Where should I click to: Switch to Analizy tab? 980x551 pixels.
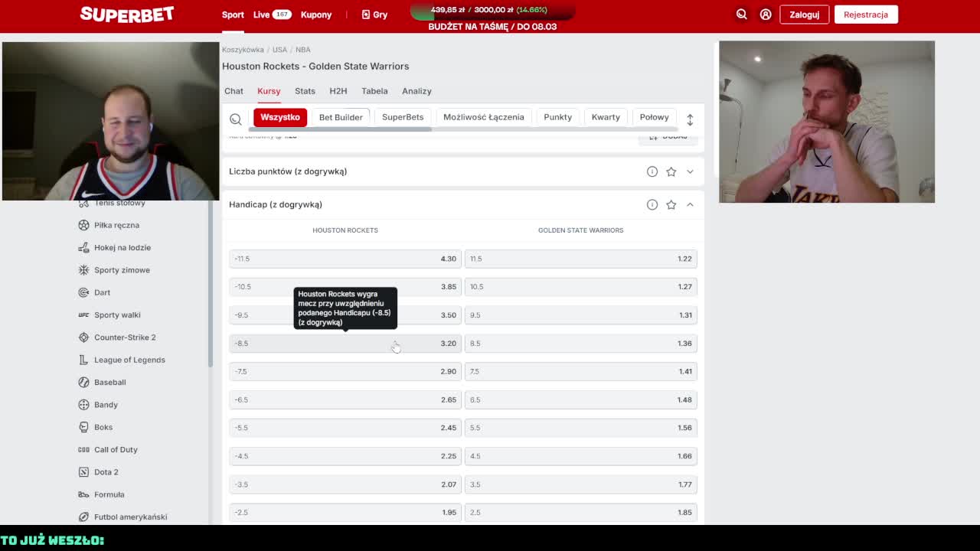[x=416, y=91]
